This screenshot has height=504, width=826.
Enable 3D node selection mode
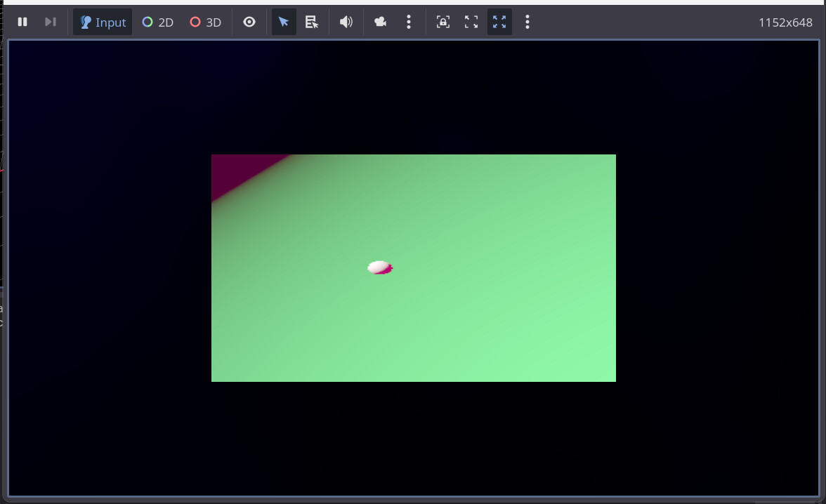206,22
